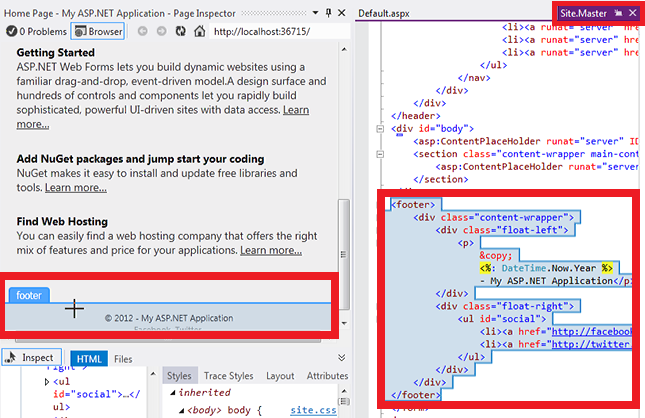The height and width of the screenshot is (418, 645).
Task: Collapse the div id="body" code block
Action: coord(379,128)
